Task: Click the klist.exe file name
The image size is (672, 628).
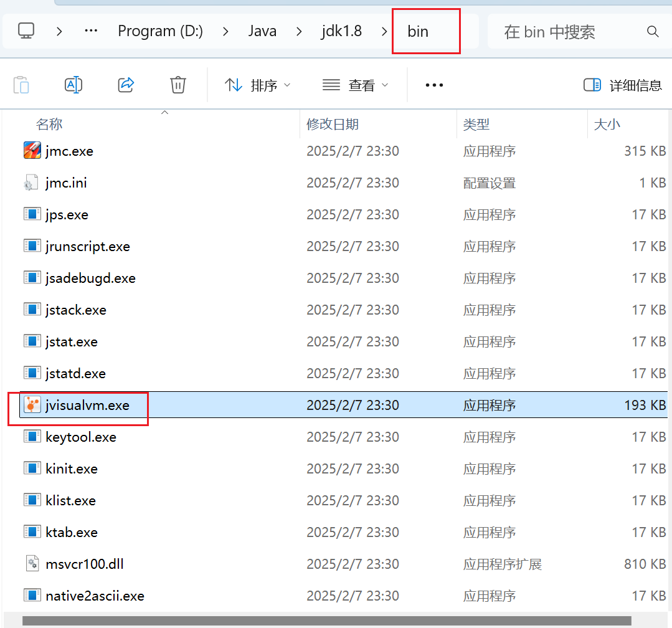Action: (x=71, y=500)
